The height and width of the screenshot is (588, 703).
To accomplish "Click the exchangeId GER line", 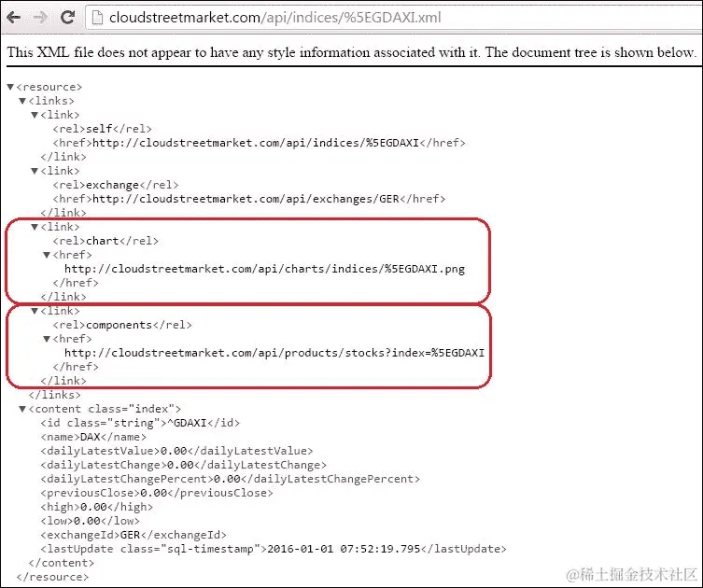I will (134, 535).
